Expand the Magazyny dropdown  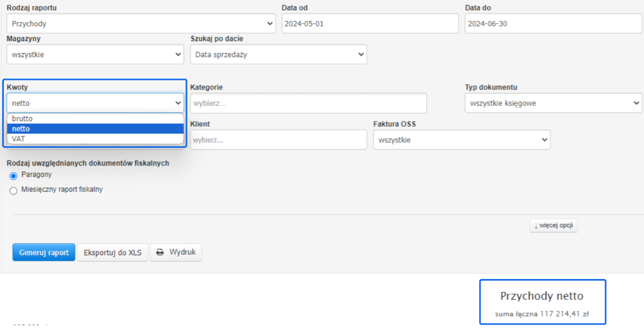(95, 55)
